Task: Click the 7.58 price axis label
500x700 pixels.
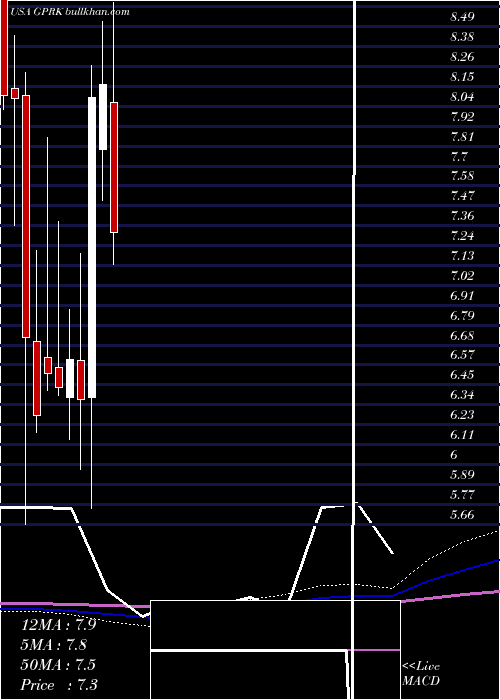Action: (462, 175)
